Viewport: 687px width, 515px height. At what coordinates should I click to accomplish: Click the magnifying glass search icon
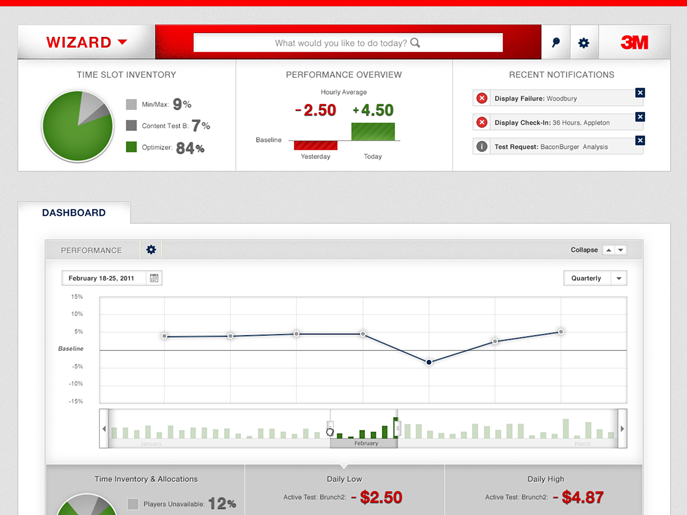pos(415,43)
